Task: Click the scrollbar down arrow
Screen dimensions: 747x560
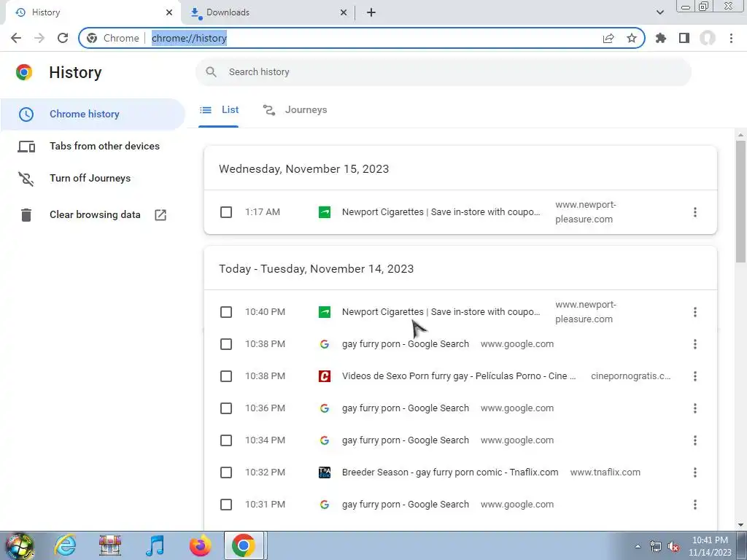Action: 740,525
